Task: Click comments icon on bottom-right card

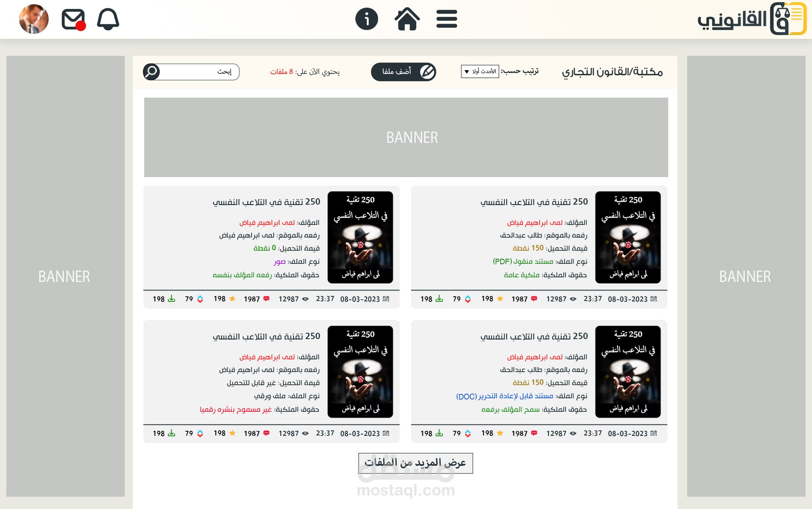Action: (x=534, y=433)
